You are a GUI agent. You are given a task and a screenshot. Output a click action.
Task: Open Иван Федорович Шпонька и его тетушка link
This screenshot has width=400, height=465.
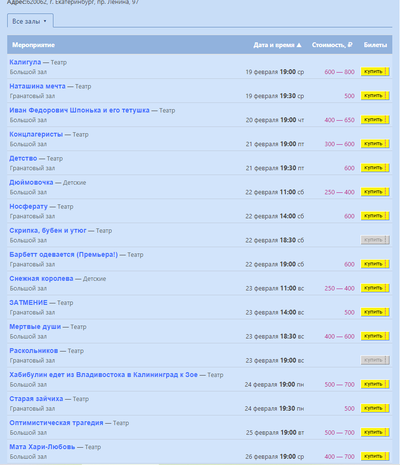(x=79, y=110)
